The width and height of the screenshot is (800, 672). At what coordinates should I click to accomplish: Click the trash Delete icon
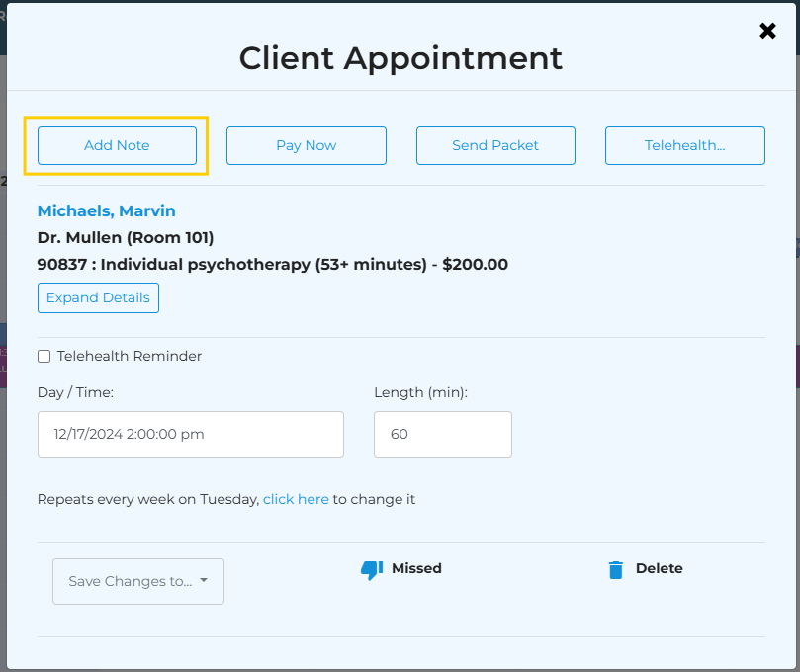616,569
